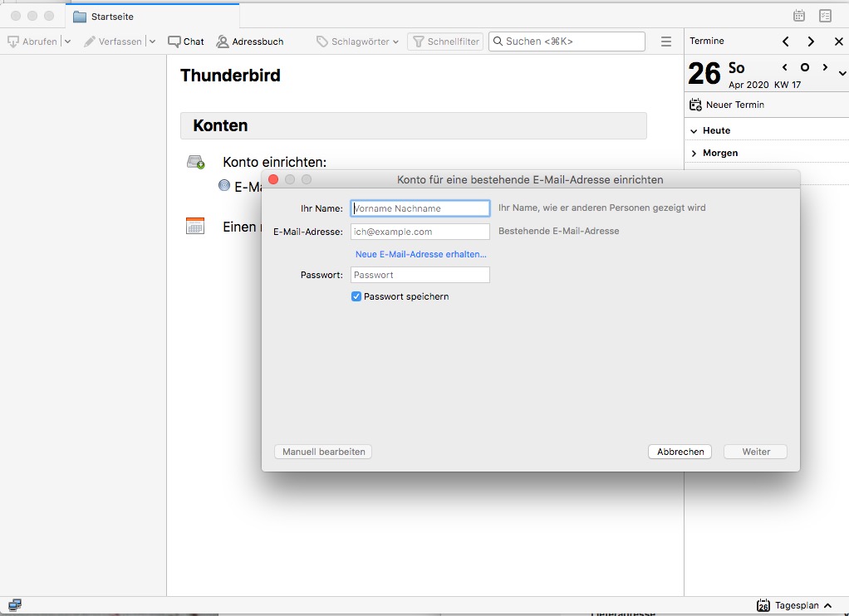
Task: Close the Termine side pane
Action: (x=839, y=42)
